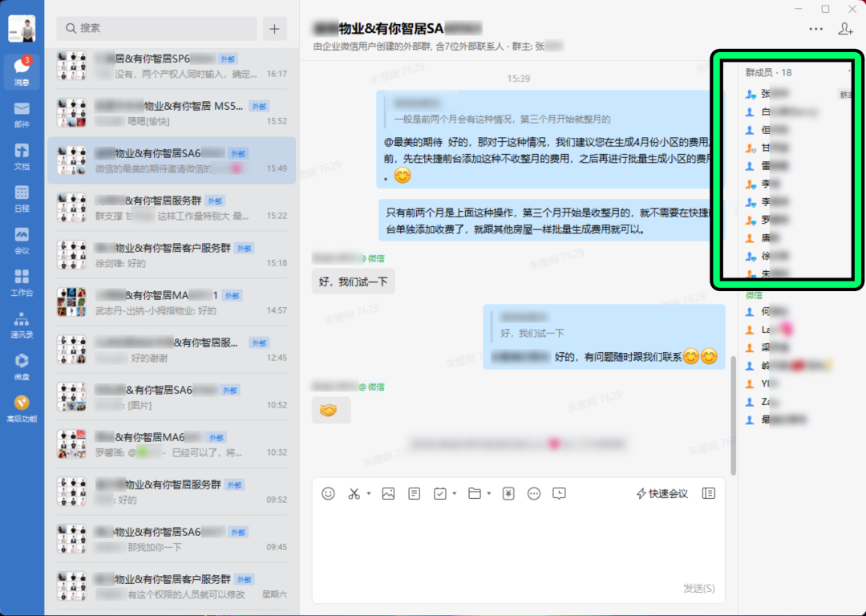Click the emoji smiley icon in input toolbar
This screenshot has width=866, height=616.
328,493
